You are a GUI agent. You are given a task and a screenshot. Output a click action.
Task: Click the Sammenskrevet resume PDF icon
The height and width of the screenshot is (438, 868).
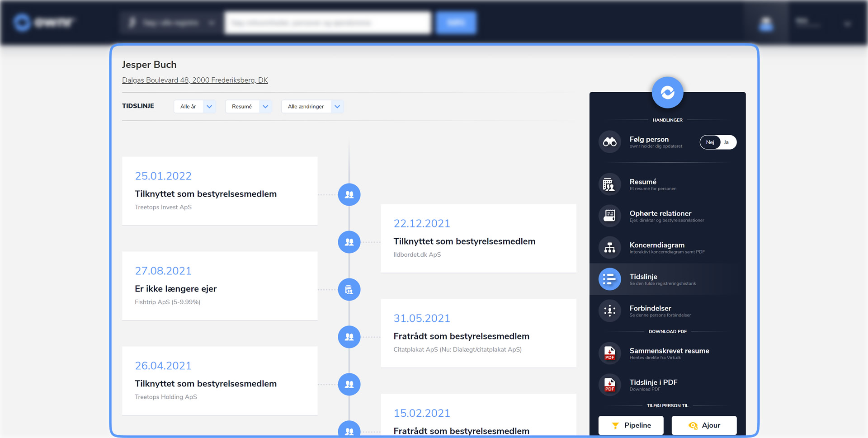click(x=609, y=353)
